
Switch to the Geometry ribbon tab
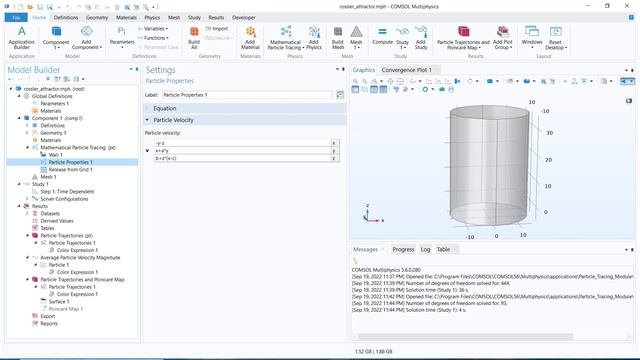[97, 18]
